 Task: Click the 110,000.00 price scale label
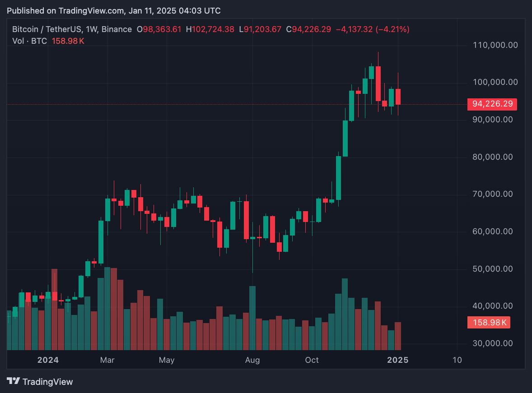coord(495,45)
